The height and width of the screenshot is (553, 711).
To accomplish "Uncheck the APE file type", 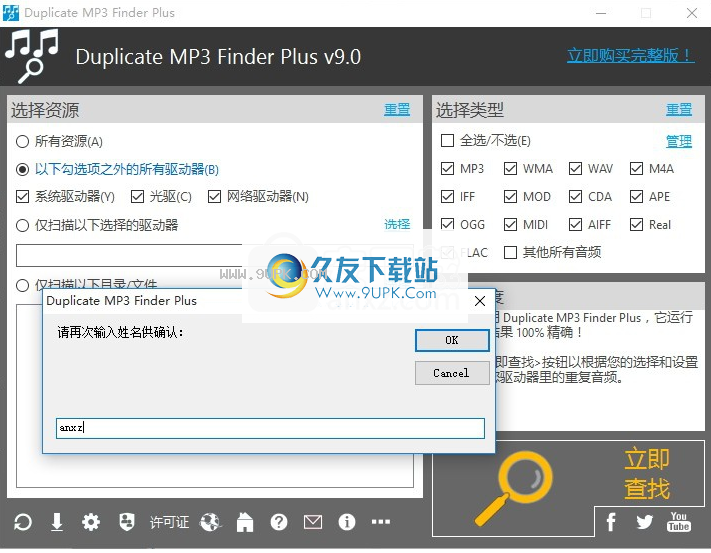I will [637, 197].
